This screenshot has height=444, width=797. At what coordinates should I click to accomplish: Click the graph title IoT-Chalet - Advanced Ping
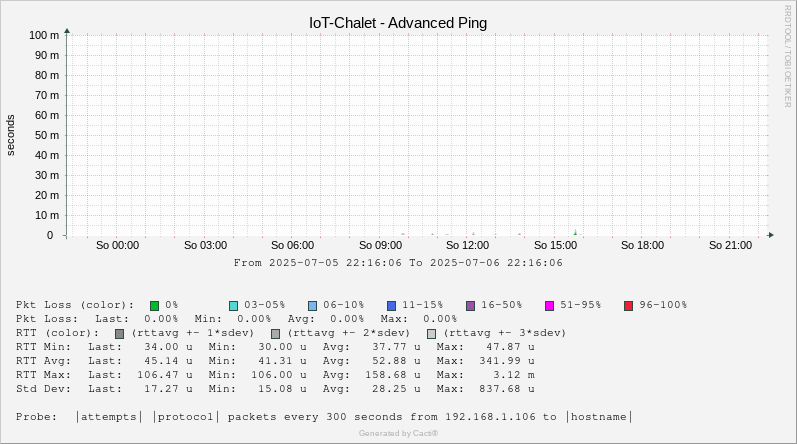(398, 23)
